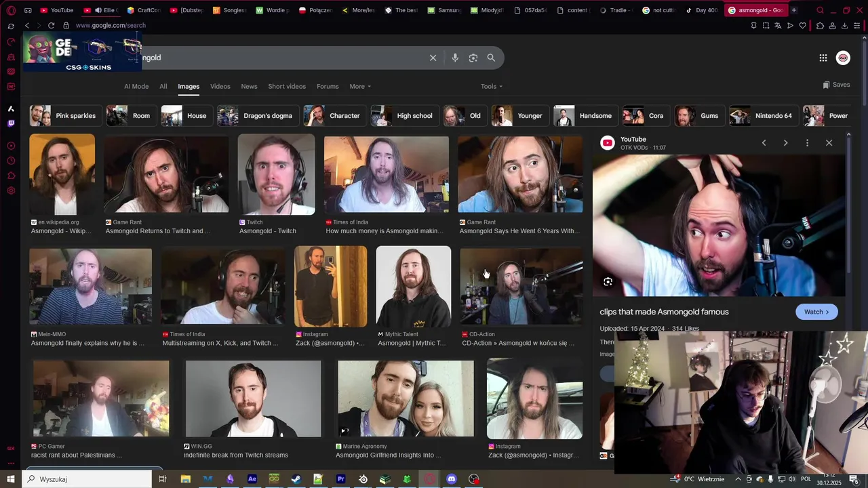Open Steam from the Windows taskbar
This screenshot has height=488, width=868.
296,479
